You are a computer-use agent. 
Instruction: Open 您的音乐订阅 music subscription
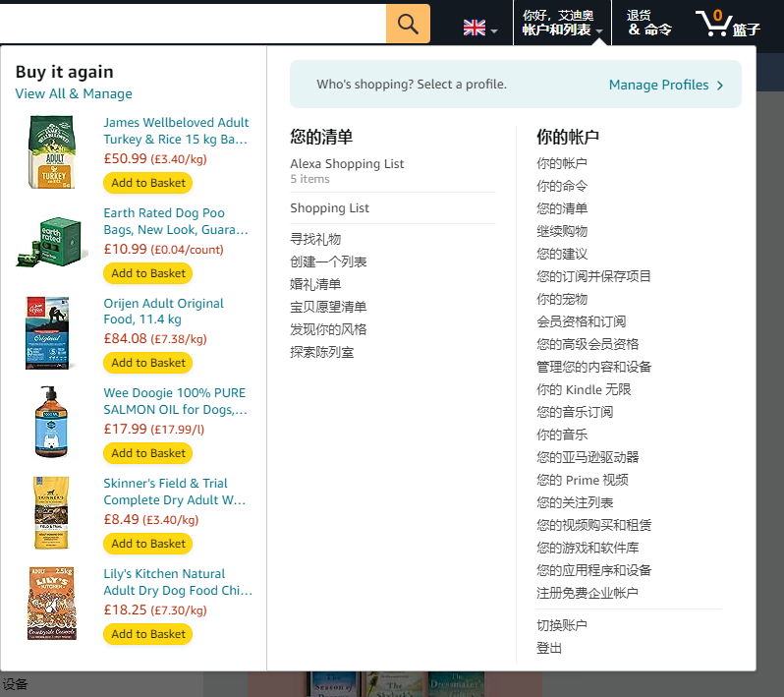pos(575,412)
